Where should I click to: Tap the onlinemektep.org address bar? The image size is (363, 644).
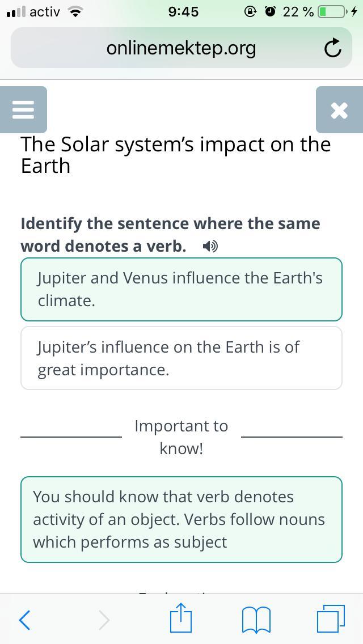pos(181,49)
